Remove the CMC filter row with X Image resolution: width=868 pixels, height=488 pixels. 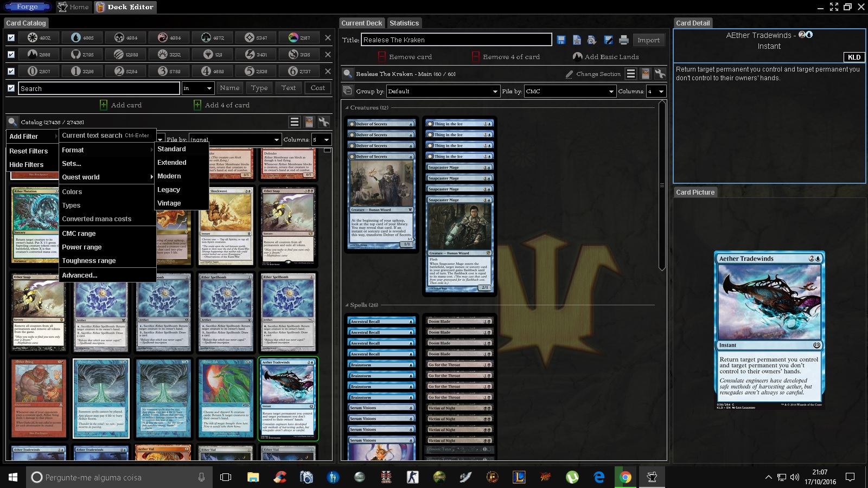point(328,71)
